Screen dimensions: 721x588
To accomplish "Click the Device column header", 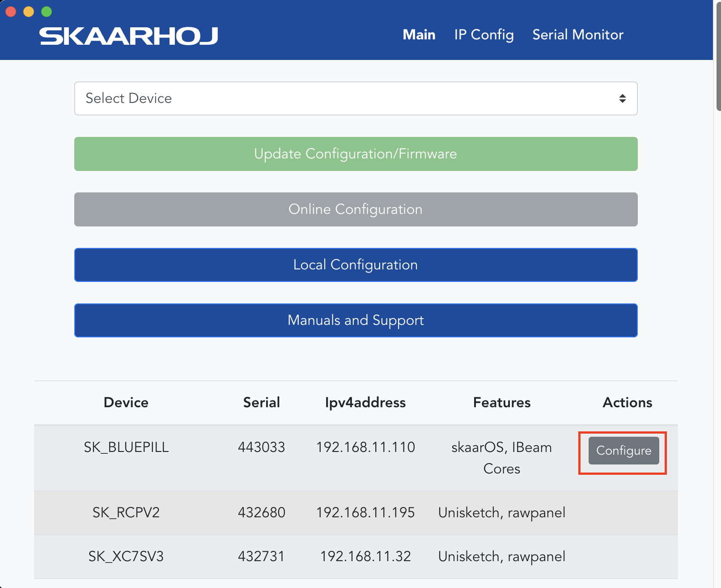I will [x=126, y=403].
